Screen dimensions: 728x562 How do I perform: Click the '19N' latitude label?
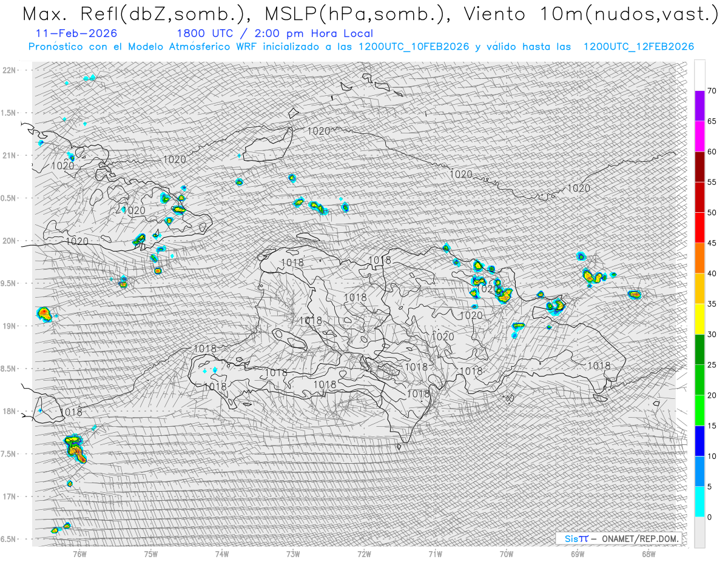click(x=9, y=326)
